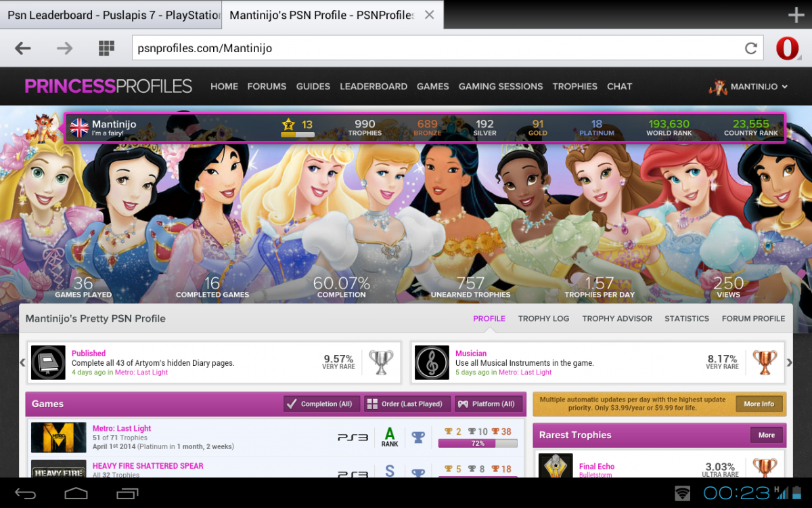Click the UK flag beside Mantinijo
Viewport: 812px width, 508px height.
click(80, 127)
